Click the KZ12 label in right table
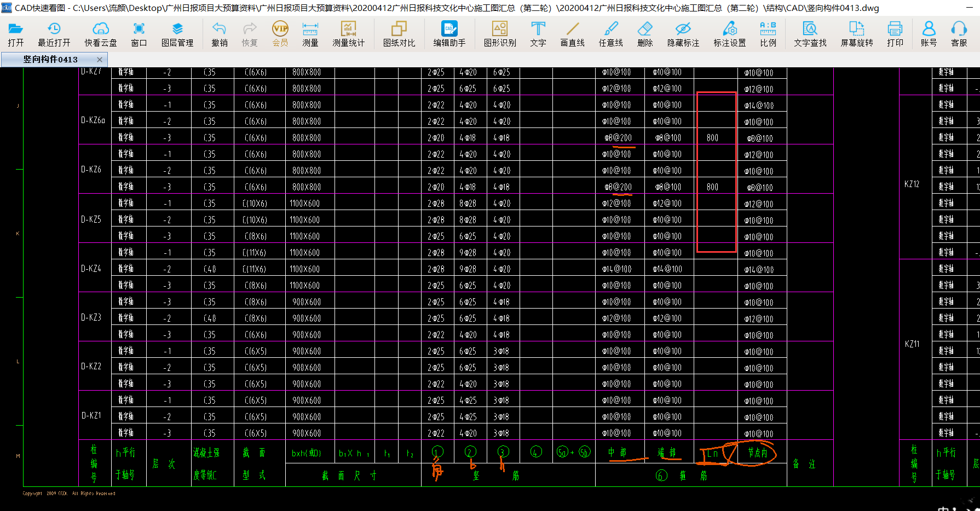980x511 pixels. 912,184
